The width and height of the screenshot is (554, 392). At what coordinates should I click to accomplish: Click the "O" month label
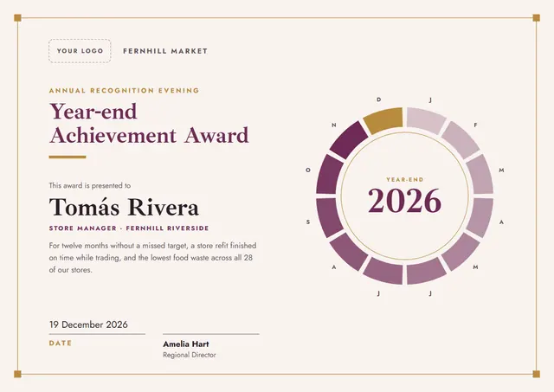point(308,170)
